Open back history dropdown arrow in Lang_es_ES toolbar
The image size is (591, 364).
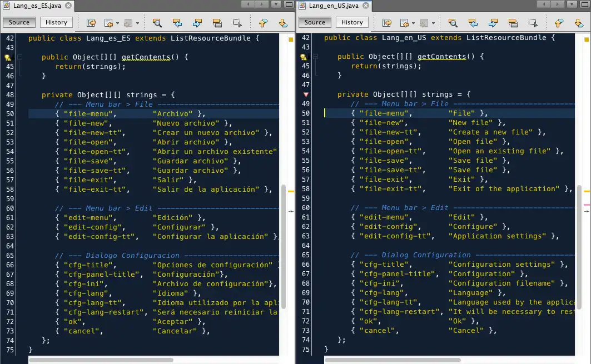[118, 23]
